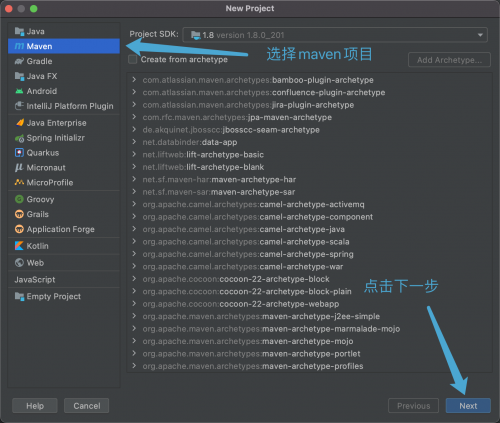This screenshot has width=500, height=423.
Task: Select maven-archetype-mojo row
Action: 309,341
